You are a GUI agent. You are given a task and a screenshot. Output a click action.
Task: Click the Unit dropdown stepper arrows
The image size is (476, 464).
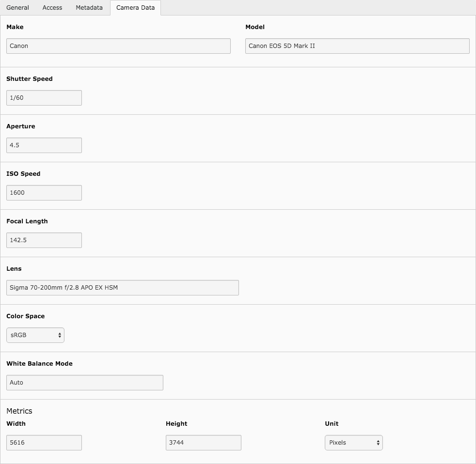[x=377, y=442]
